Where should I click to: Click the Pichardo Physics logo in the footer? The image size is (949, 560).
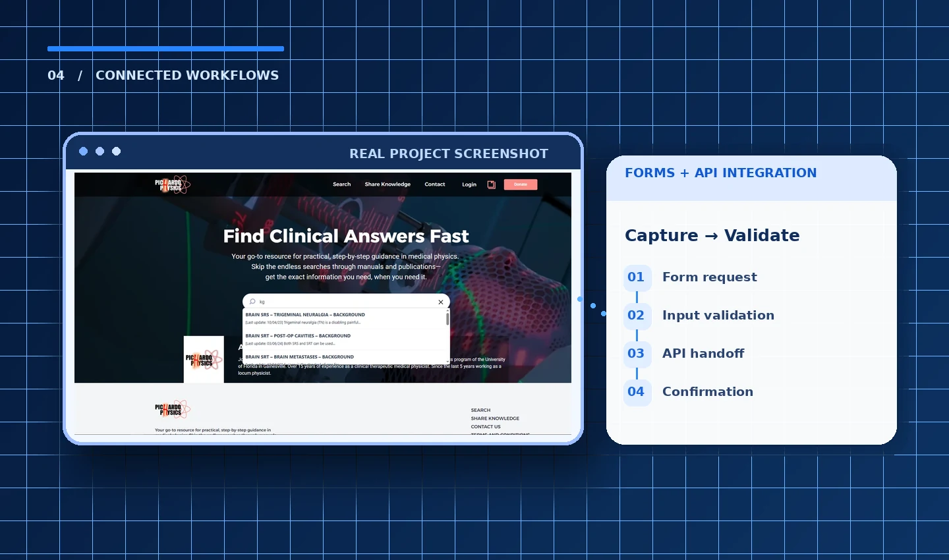[173, 409]
